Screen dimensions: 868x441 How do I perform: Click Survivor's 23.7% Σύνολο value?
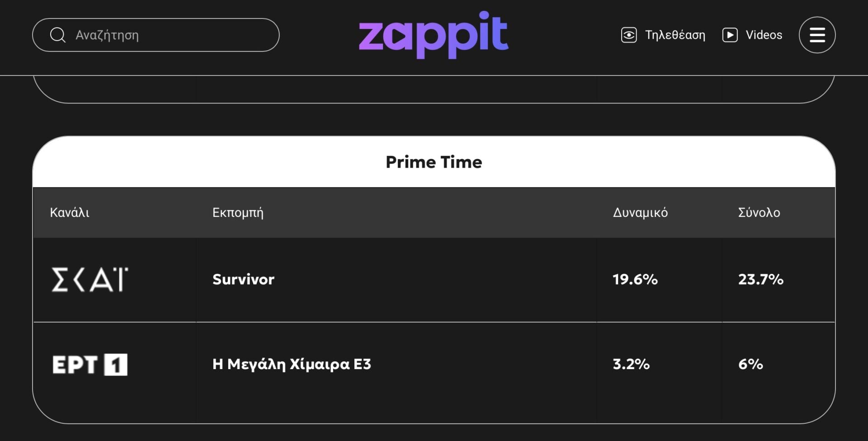point(761,279)
